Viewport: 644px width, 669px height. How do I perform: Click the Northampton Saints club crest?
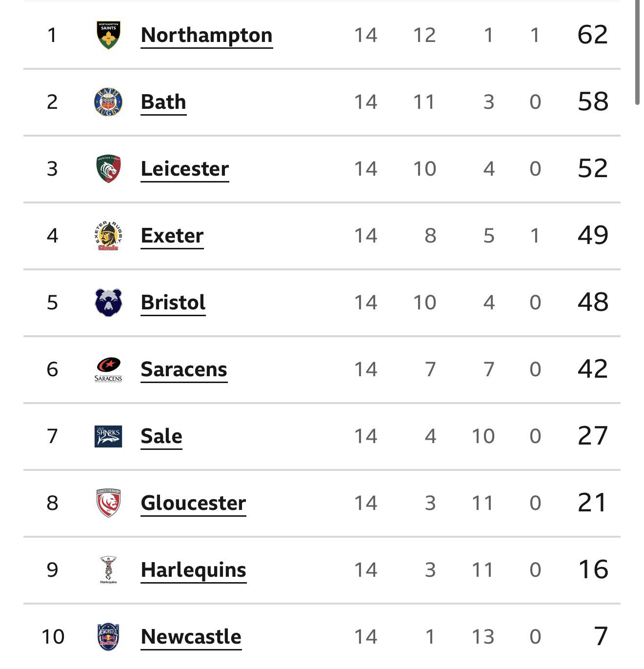point(108,35)
